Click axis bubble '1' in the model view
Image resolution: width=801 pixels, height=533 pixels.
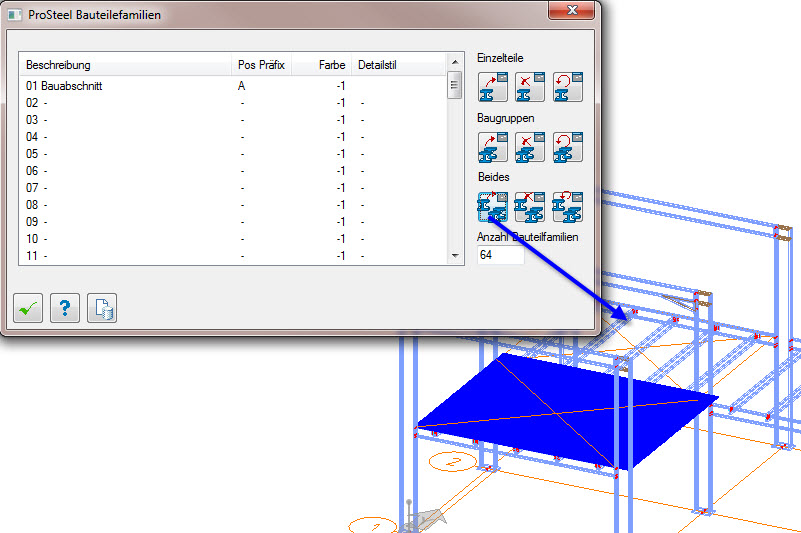(373, 526)
